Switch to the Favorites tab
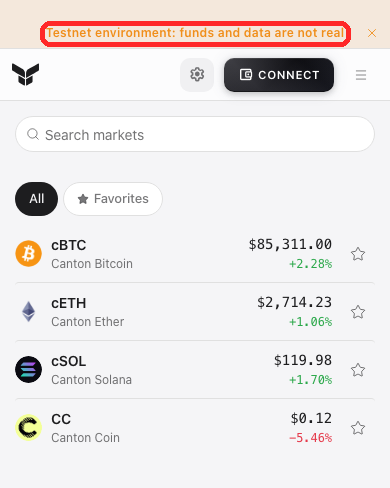The height and width of the screenshot is (488, 390). tap(113, 199)
